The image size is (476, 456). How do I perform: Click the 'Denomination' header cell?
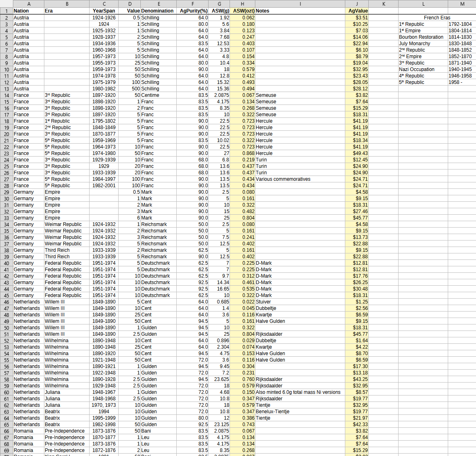pyautogui.click(x=159, y=11)
